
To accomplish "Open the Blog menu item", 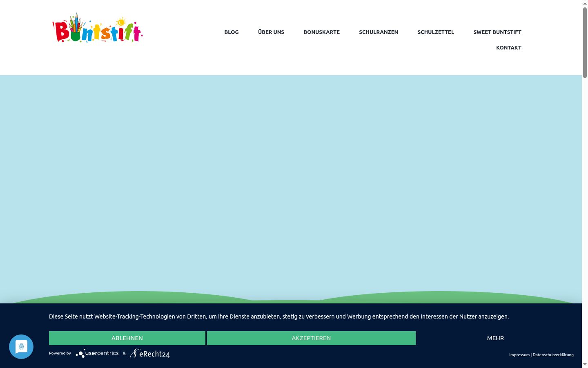I will point(232,32).
